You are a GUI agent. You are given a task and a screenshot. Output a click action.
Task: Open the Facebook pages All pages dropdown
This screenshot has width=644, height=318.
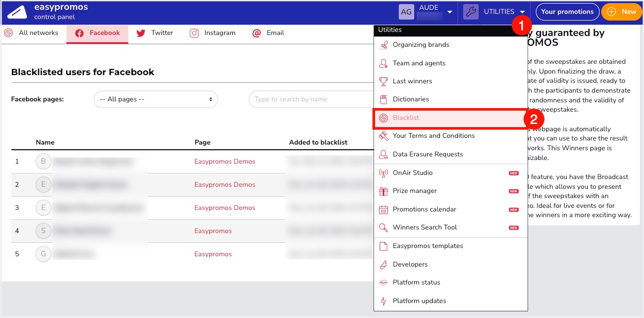coord(156,99)
